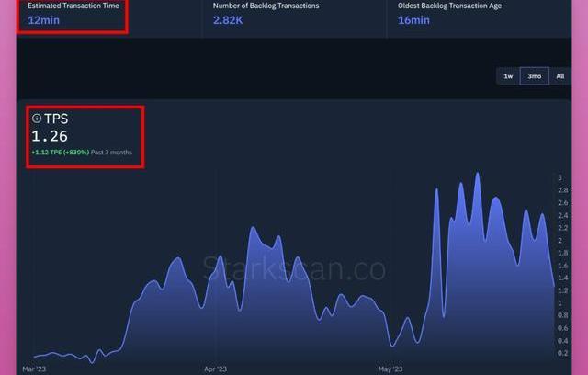Click the 2.82K backlog transactions value
The height and width of the screenshot is (375, 588).
click(x=229, y=19)
